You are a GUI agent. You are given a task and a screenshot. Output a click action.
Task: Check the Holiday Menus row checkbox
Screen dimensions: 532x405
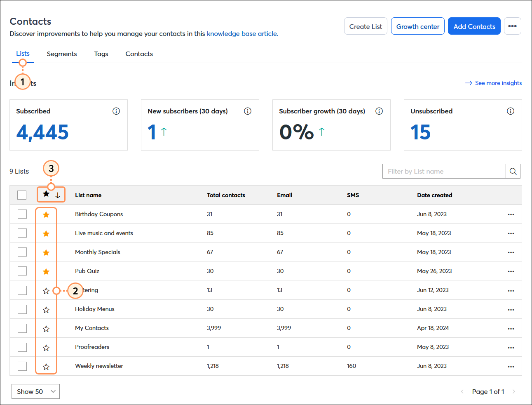click(x=22, y=309)
